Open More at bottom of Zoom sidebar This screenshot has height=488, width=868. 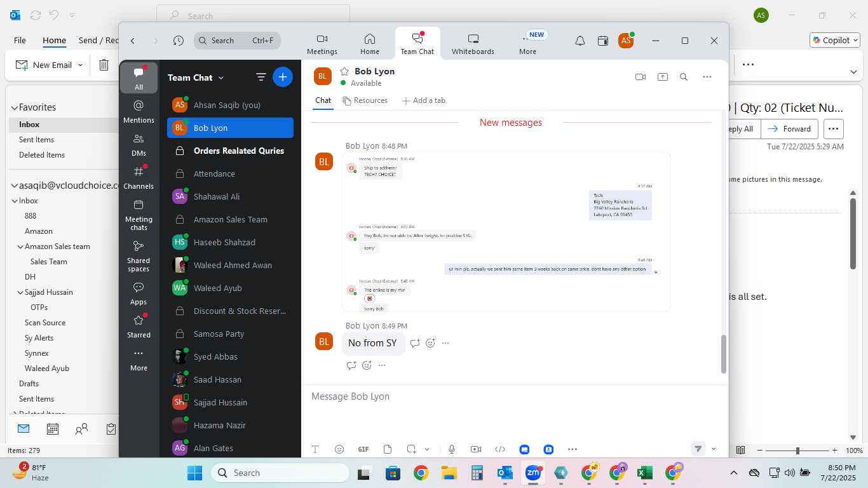pos(139,360)
